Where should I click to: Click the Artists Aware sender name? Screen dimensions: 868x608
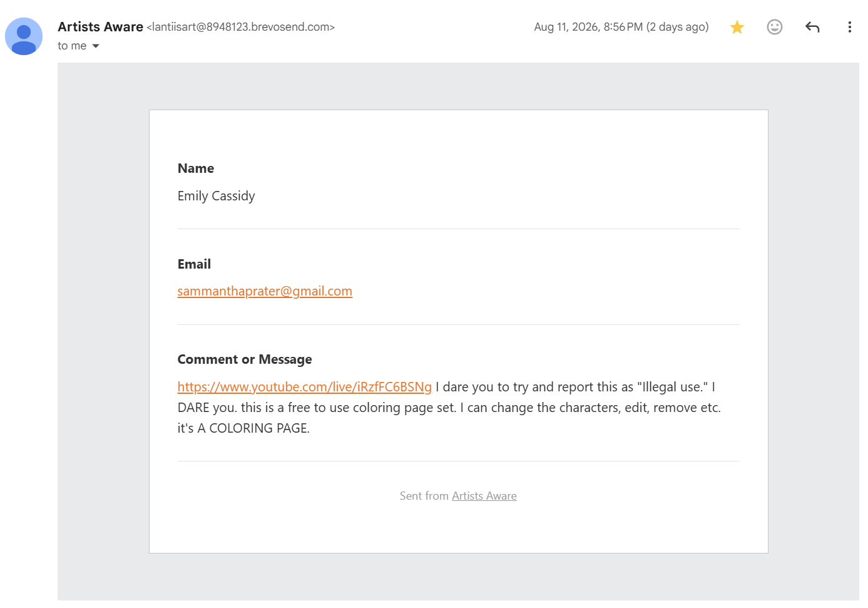[101, 27]
